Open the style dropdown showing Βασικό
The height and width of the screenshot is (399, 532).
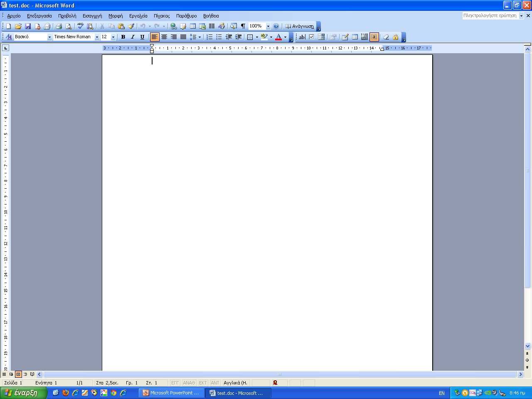(x=49, y=37)
